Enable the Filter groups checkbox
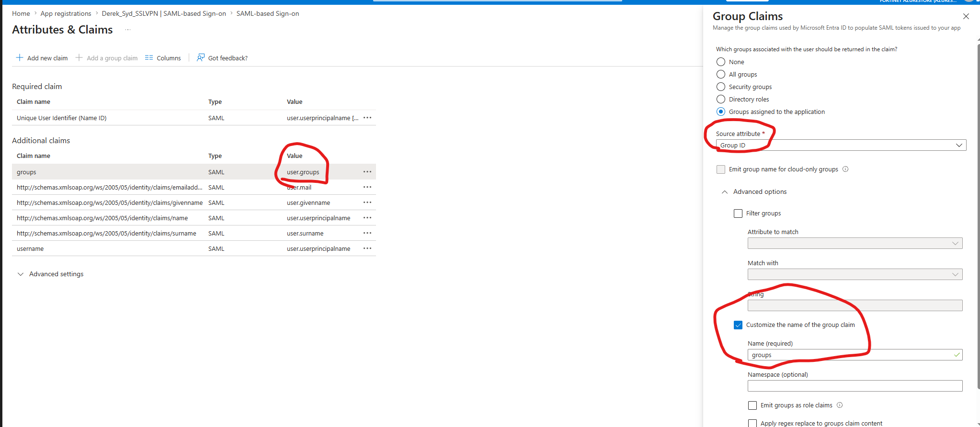The height and width of the screenshot is (427, 980). pos(738,213)
